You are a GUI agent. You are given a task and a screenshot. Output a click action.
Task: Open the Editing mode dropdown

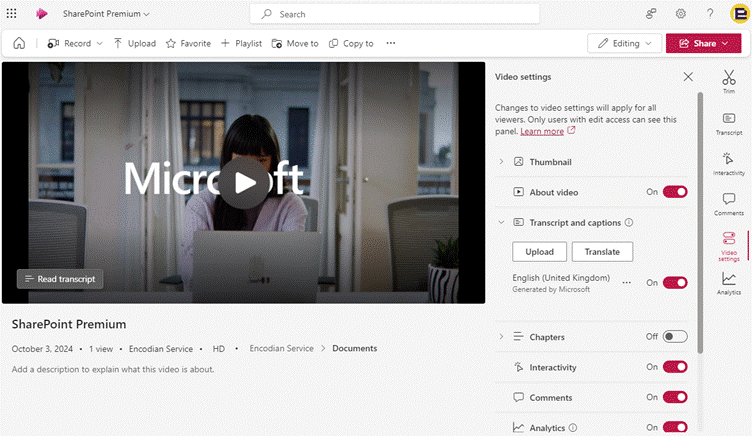(624, 43)
